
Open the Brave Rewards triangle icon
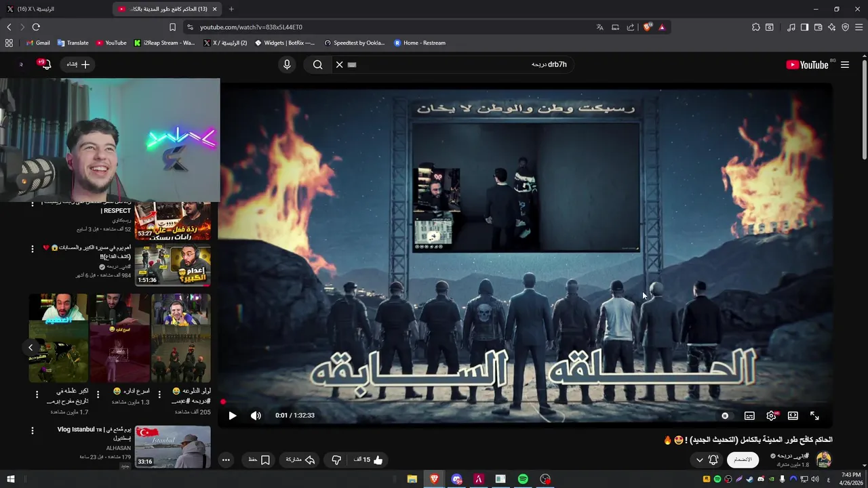(662, 27)
